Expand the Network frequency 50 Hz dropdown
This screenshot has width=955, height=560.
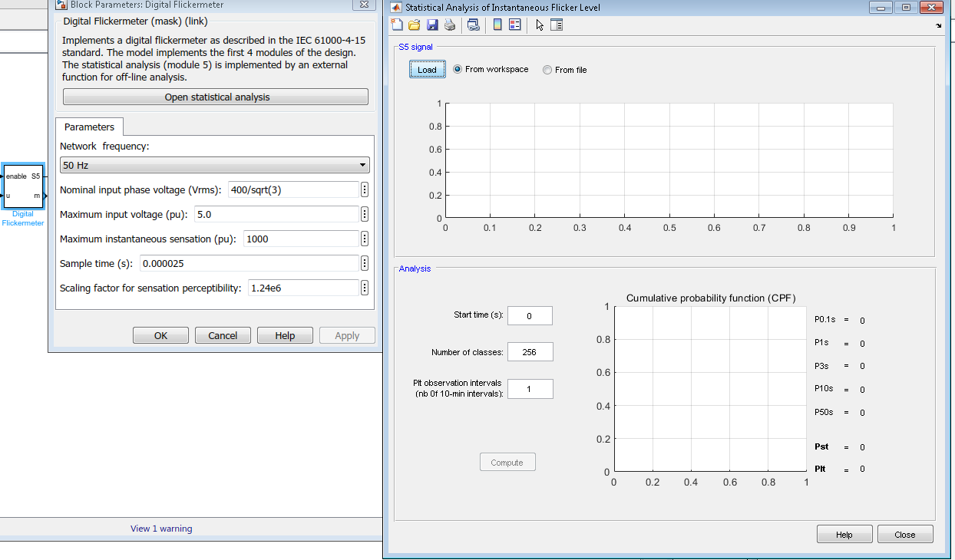(x=215, y=166)
